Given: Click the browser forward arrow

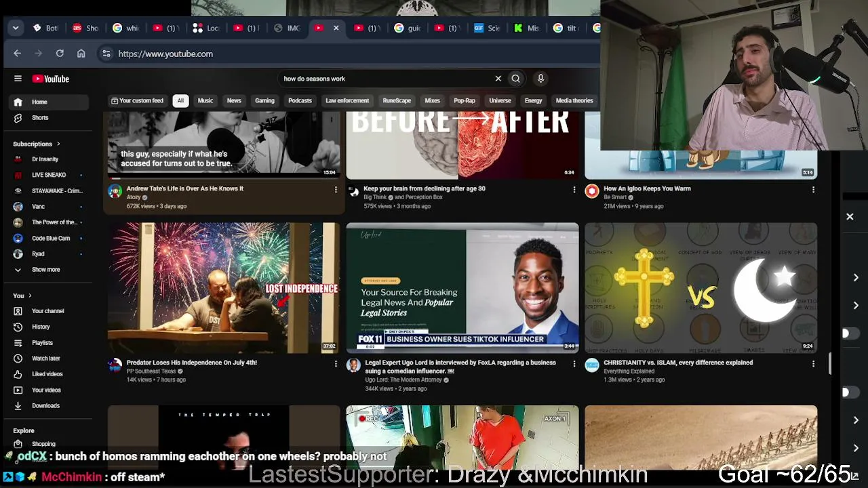Looking at the screenshot, I should [39, 54].
